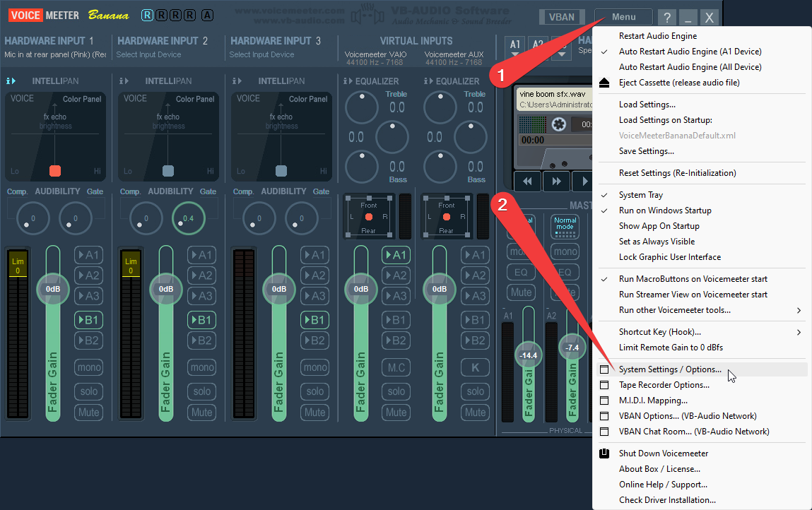Toggle mono on Hardware Input 3

(x=315, y=367)
